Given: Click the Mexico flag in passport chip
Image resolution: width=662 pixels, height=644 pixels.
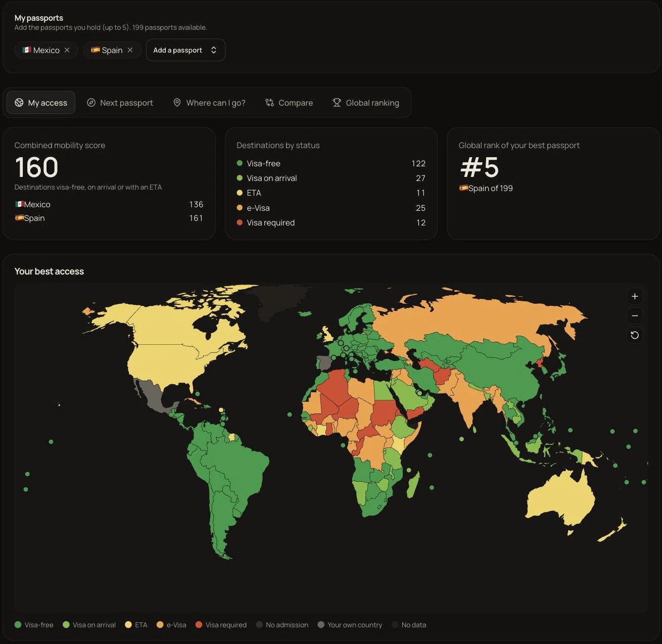Looking at the screenshot, I should click(27, 50).
